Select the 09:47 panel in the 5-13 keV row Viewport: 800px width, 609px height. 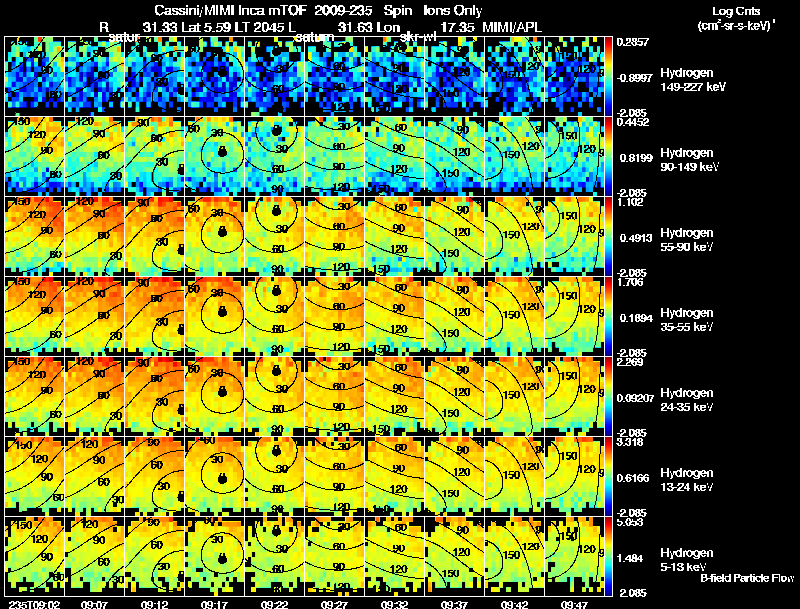(574, 557)
